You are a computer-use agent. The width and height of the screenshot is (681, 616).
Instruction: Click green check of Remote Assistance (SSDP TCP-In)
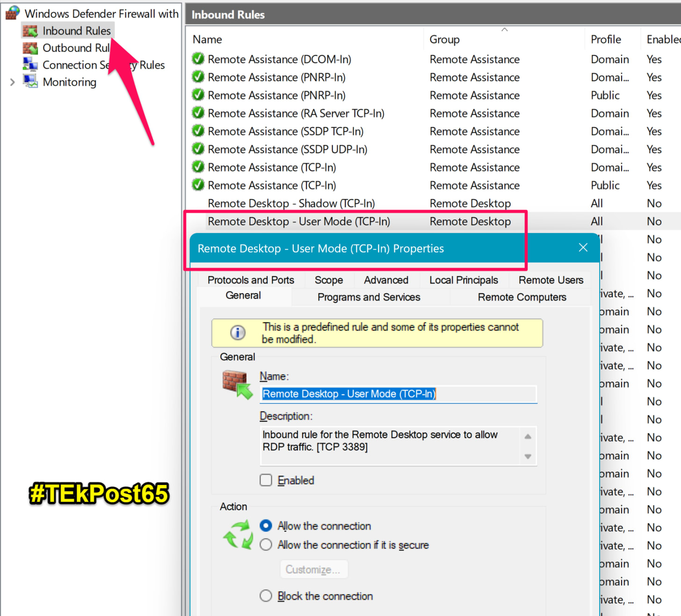tap(198, 131)
